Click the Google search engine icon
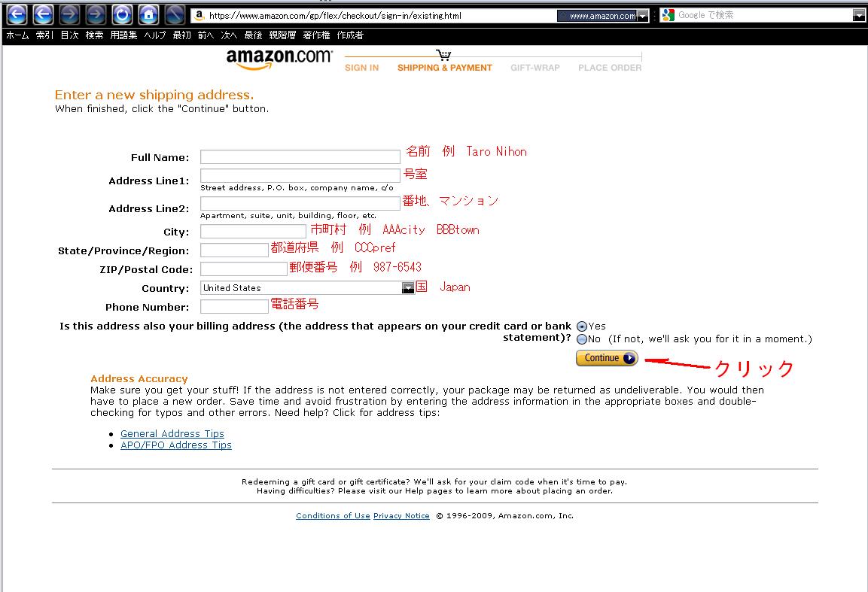The height and width of the screenshot is (592, 868). [669, 15]
